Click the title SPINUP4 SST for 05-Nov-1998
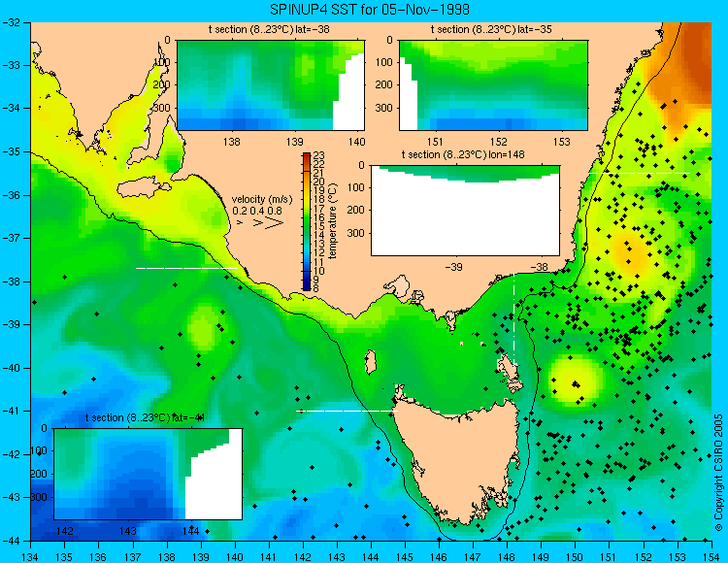This screenshot has height=563, width=728. (x=370, y=10)
